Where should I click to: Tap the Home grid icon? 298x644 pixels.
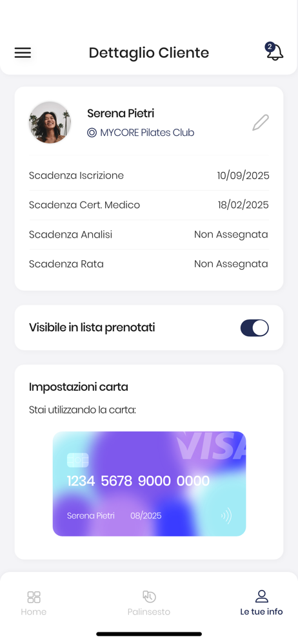34,597
